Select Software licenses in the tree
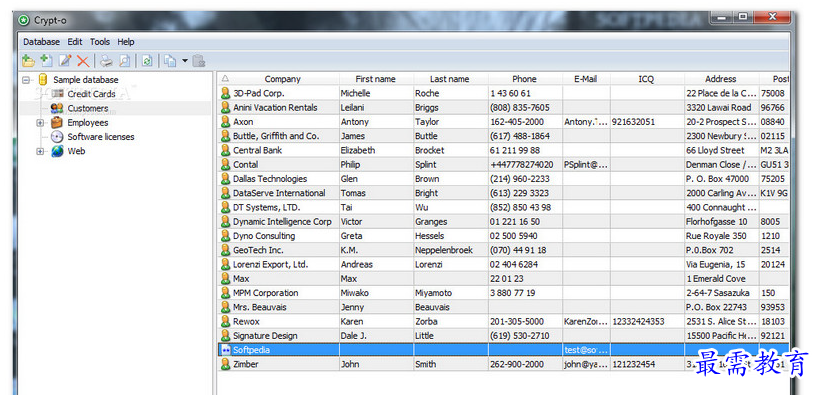 [x=101, y=137]
